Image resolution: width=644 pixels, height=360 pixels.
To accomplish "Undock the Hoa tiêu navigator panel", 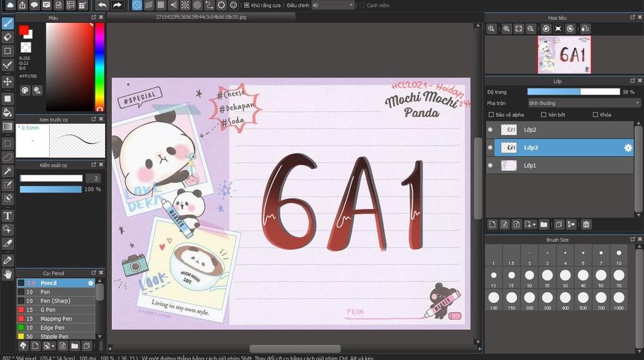I will (x=633, y=17).
